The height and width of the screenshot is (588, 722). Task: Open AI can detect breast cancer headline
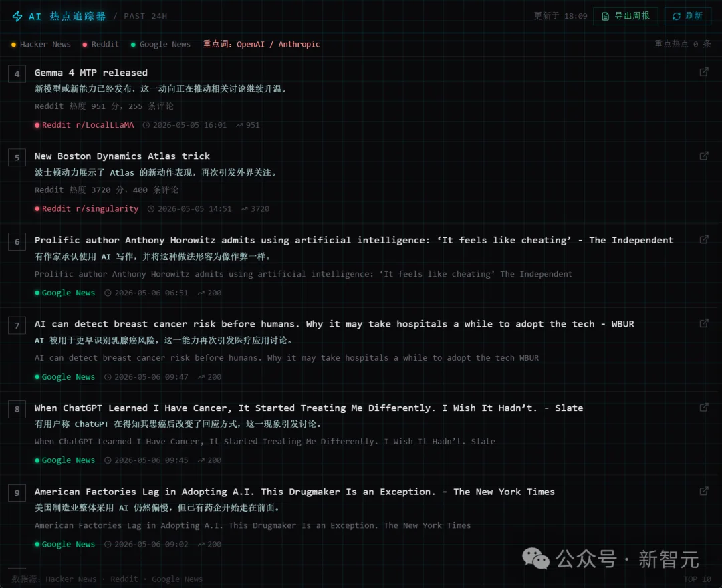[334, 324]
